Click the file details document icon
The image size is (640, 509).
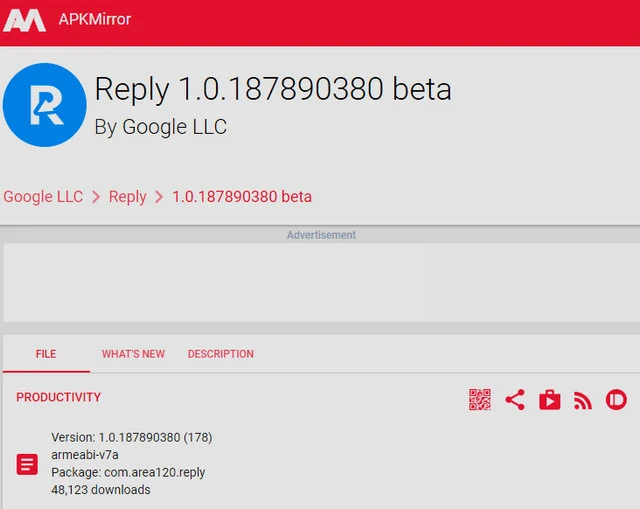pyautogui.click(x=27, y=464)
